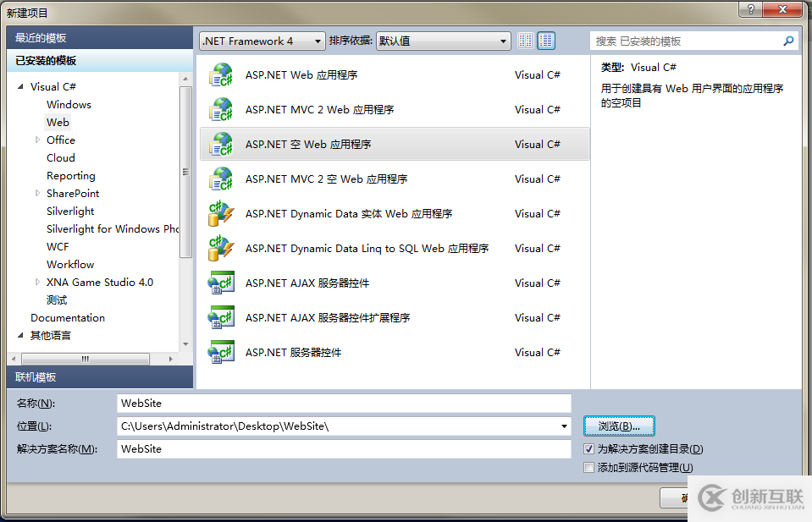Screen dimensions: 812x522
Task: Click the ASP.NET MVC 2 空 Web icon
Action: pyautogui.click(x=221, y=179)
